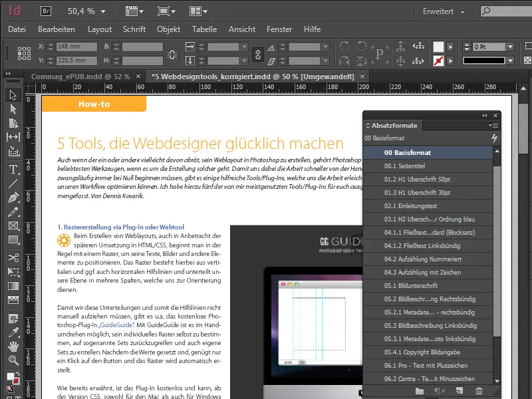Open the zoom level 50,4 % dropdown
Viewport: 532px width, 399px height.
[x=103, y=11]
